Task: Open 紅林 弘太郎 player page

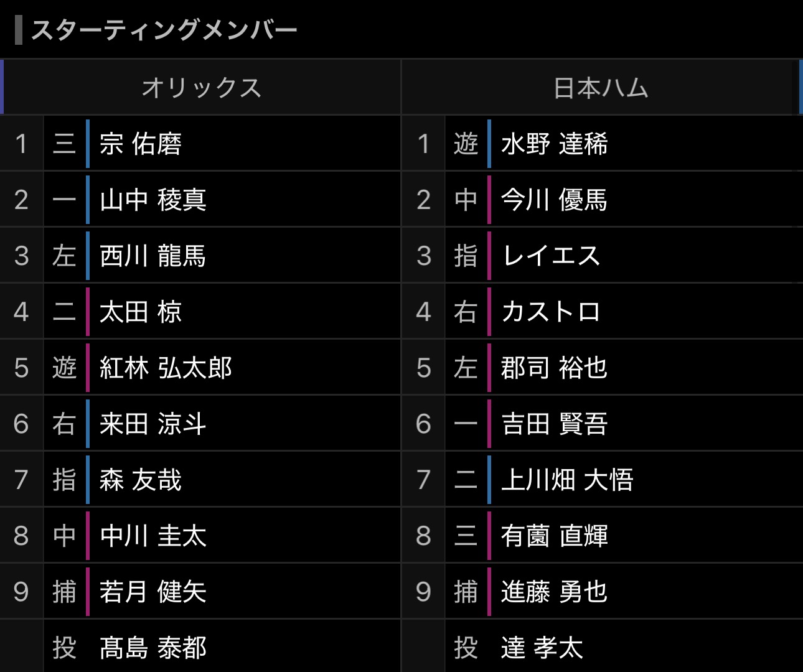Action: pyautogui.click(x=166, y=368)
